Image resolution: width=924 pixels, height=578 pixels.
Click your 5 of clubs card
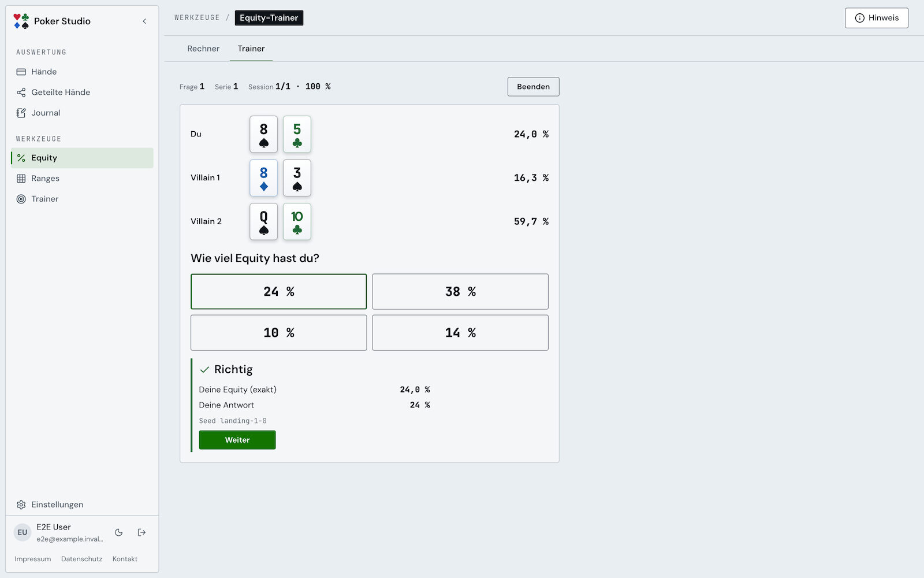297,134
